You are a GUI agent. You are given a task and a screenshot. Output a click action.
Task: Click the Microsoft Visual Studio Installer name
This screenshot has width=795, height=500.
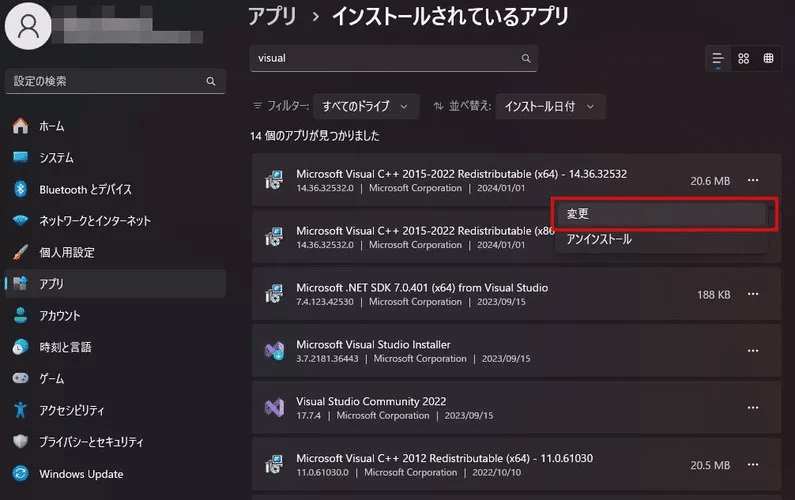pyautogui.click(x=373, y=344)
